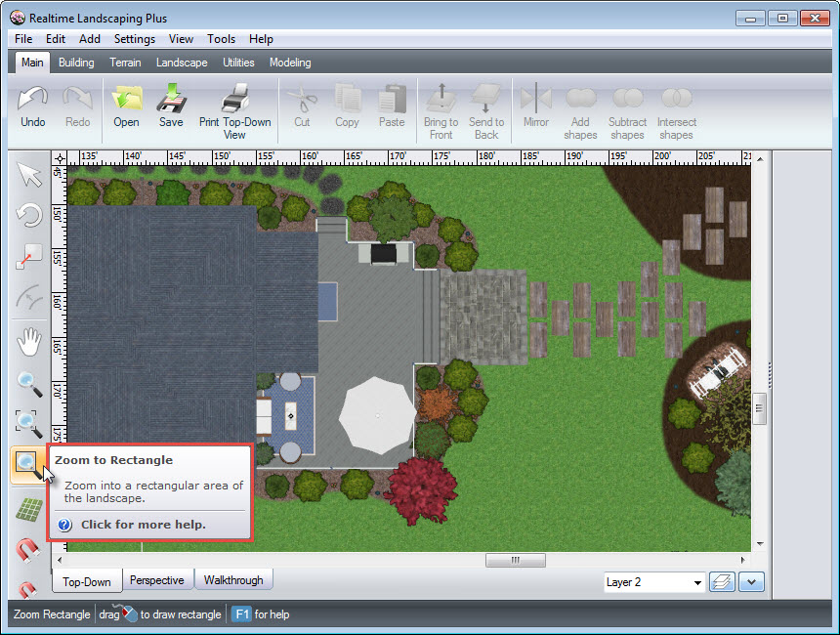Click Bring to Front icon
The height and width of the screenshot is (635, 840).
point(441,98)
